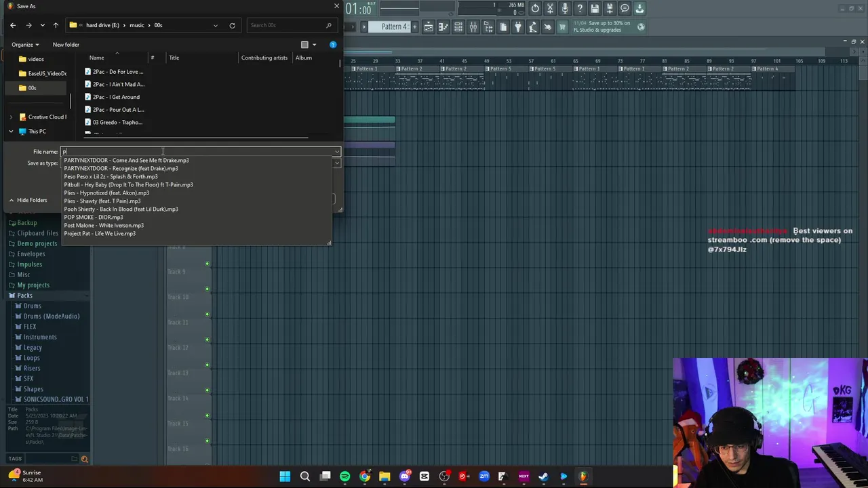This screenshot has width=868, height=488.
Task: Click the FL Studio undo history icon
Action: click(535, 8)
